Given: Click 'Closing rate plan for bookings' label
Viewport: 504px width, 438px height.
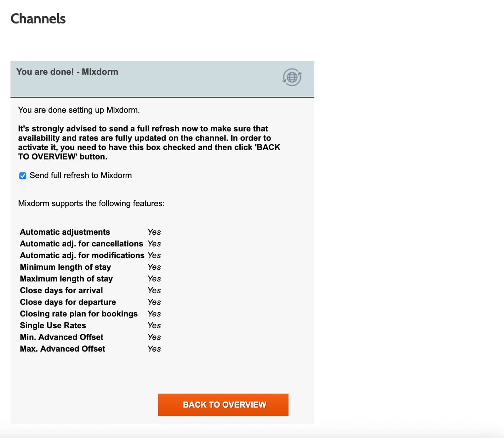Looking at the screenshot, I should click(x=79, y=314).
